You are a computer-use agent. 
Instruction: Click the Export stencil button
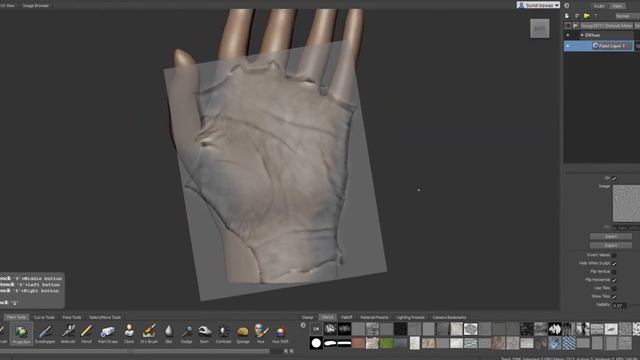(x=611, y=245)
